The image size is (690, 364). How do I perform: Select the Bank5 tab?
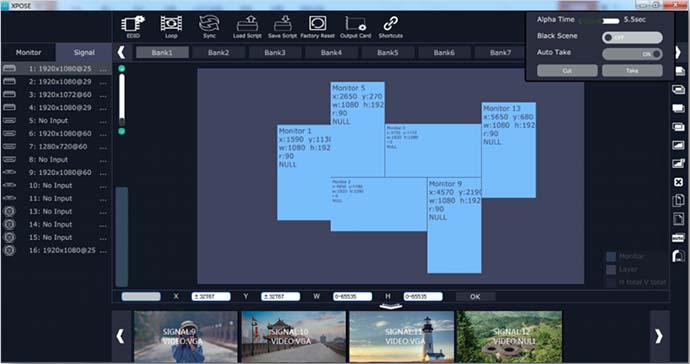(387, 52)
